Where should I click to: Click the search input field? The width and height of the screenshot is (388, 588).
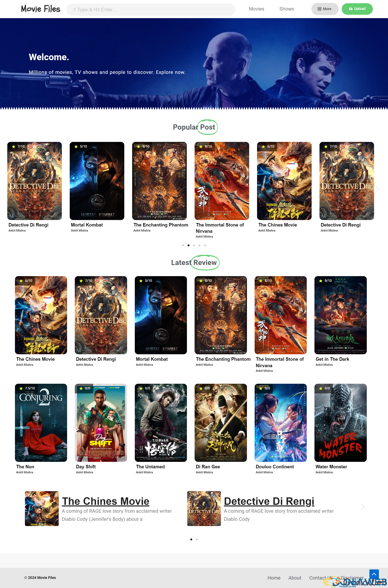[x=151, y=9]
